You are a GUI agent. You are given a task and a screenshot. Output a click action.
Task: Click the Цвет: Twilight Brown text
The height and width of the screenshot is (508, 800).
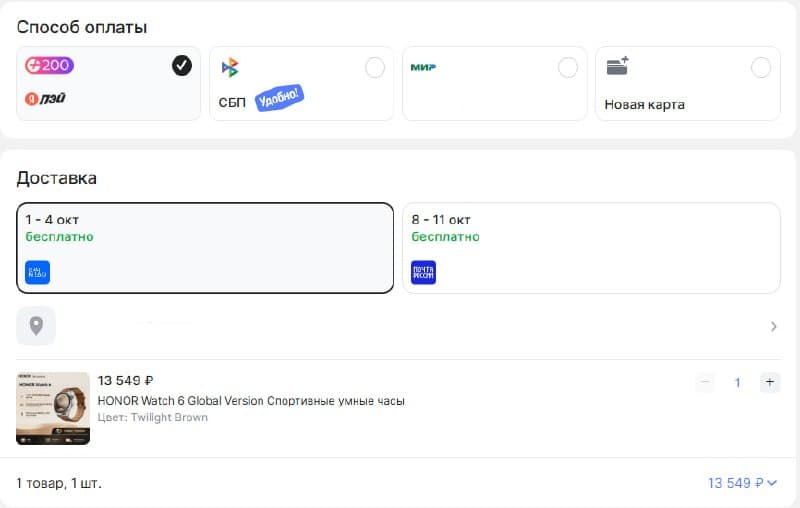click(153, 417)
